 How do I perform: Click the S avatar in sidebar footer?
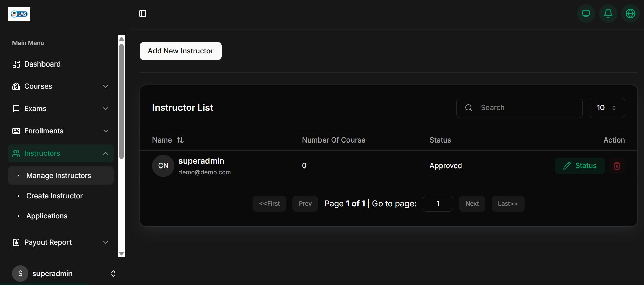click(20, 274)
